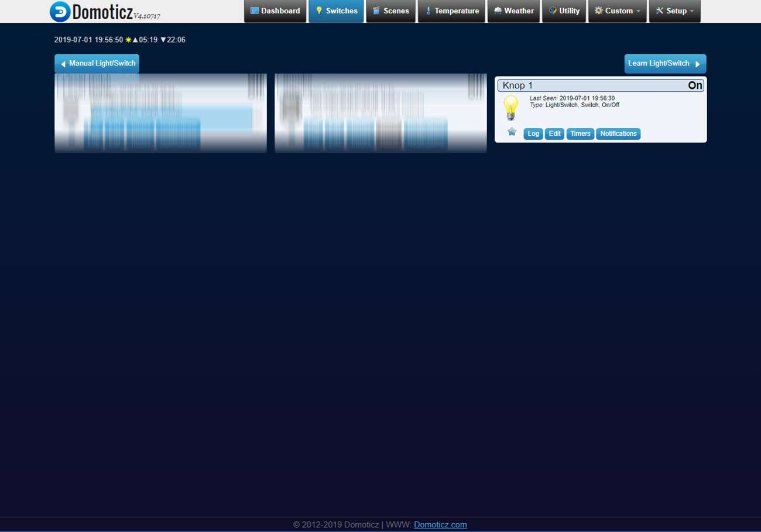Edit the Knop 1 switch
761x532 pixels.
coord(555,134)
